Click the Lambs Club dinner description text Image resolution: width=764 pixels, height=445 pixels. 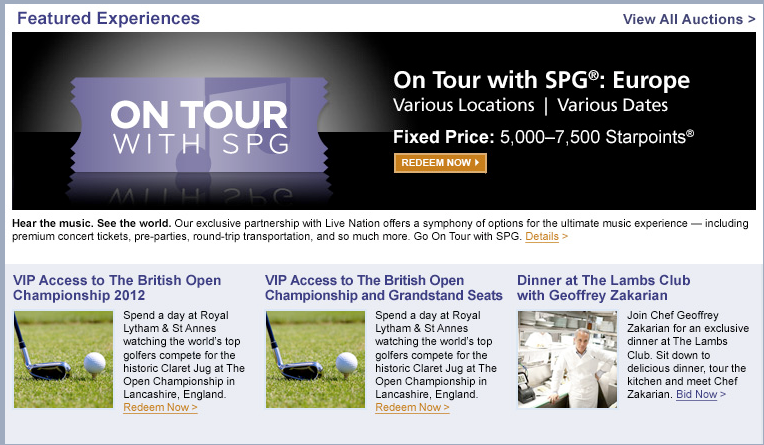(685, 354)
